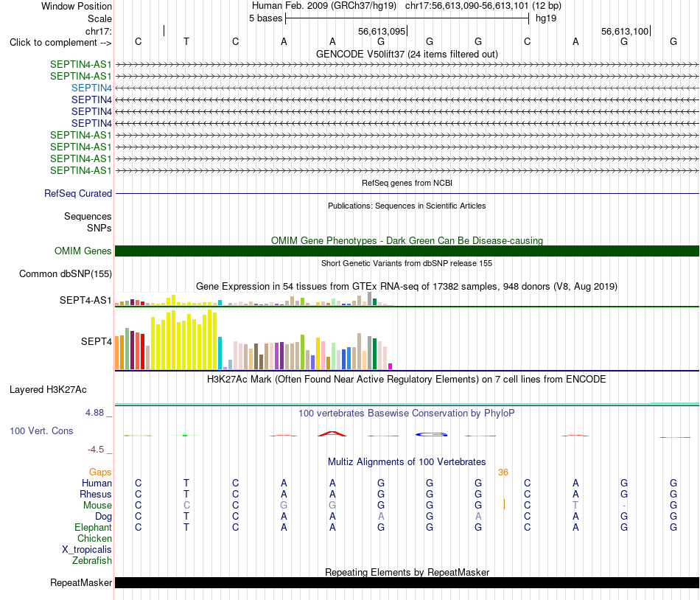The width and height of the screenshot is (700, 600).
Task: Click the hg19 label beside scale bar
Action: tap(546, 18)
